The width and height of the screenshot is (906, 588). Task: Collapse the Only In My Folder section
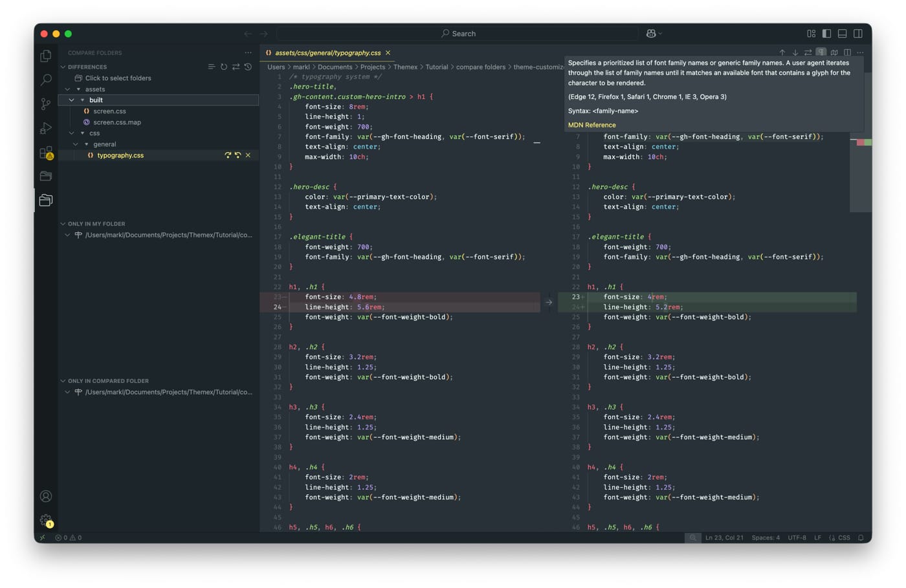[63, 224]
